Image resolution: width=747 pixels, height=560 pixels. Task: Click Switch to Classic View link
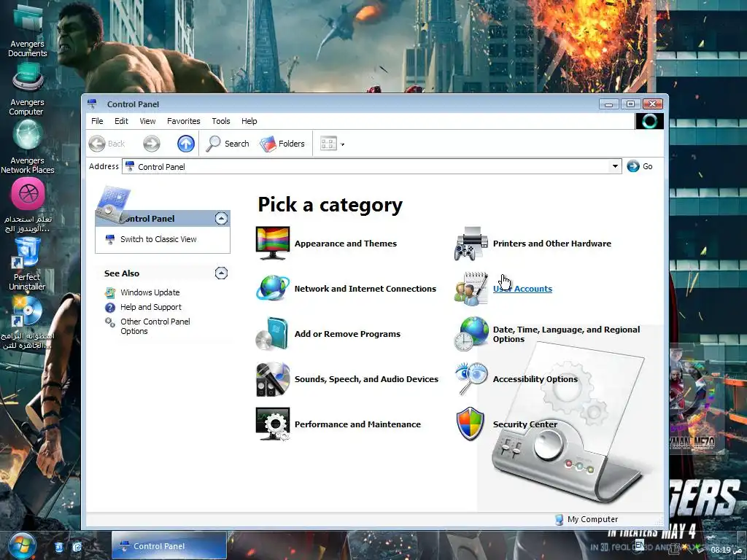click(x=158, y=239)
